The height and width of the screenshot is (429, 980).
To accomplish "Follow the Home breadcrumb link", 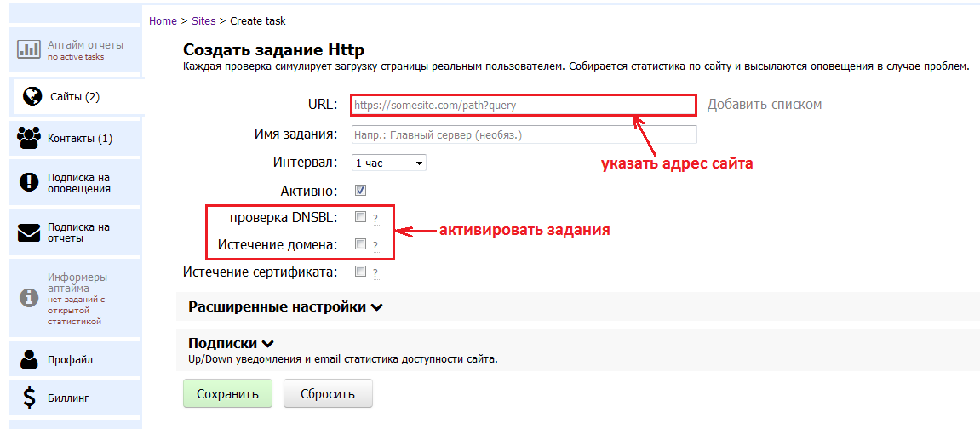I will point(163,20).
